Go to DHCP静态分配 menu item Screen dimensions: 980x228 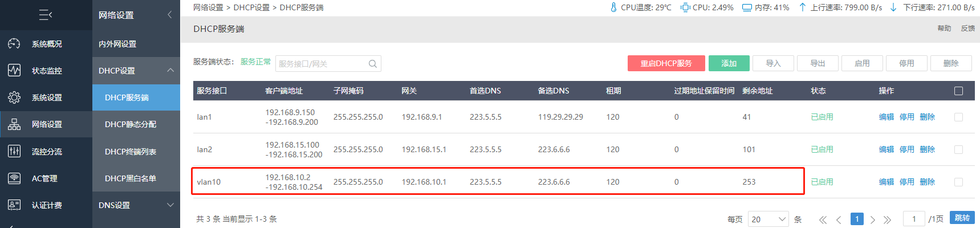click(131, 124)
